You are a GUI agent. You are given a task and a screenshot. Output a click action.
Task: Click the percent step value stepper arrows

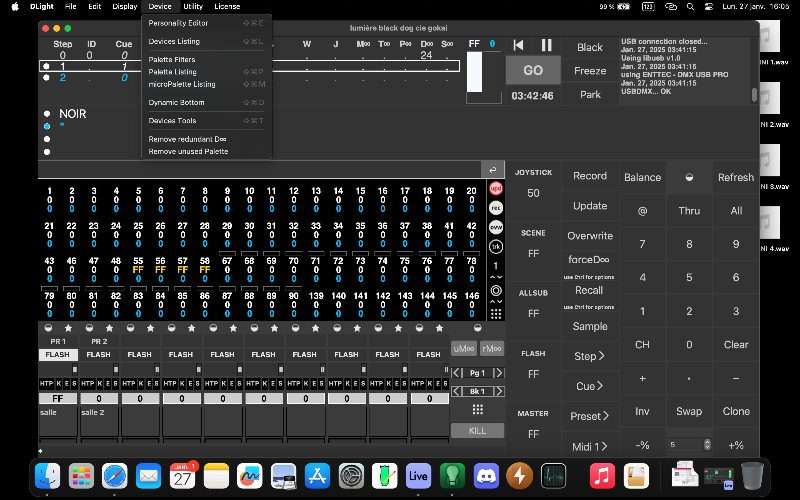[706, 444]
